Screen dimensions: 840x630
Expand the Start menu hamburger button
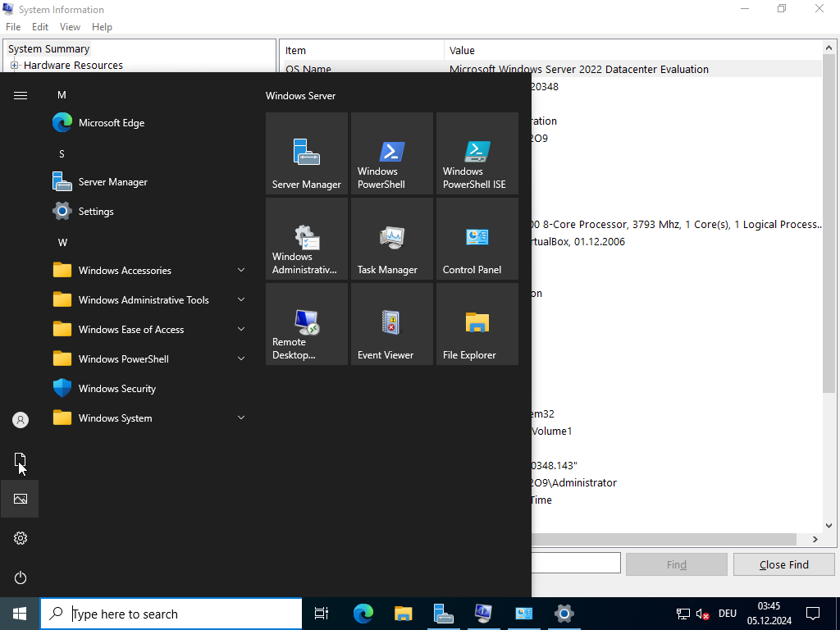21,95
